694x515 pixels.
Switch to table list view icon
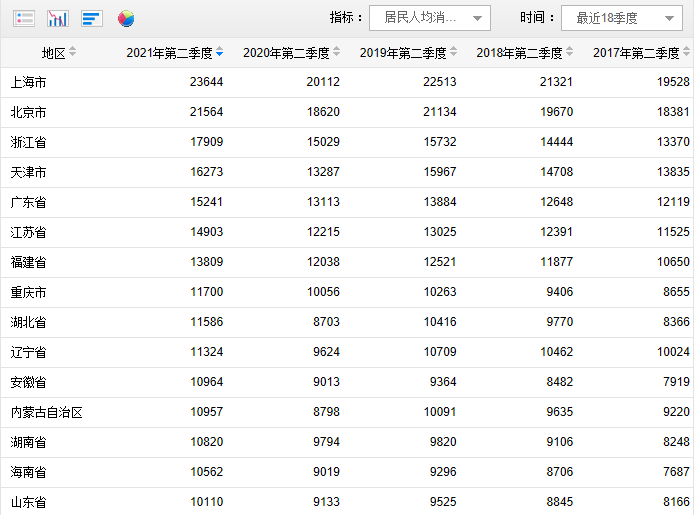(24, 19)
